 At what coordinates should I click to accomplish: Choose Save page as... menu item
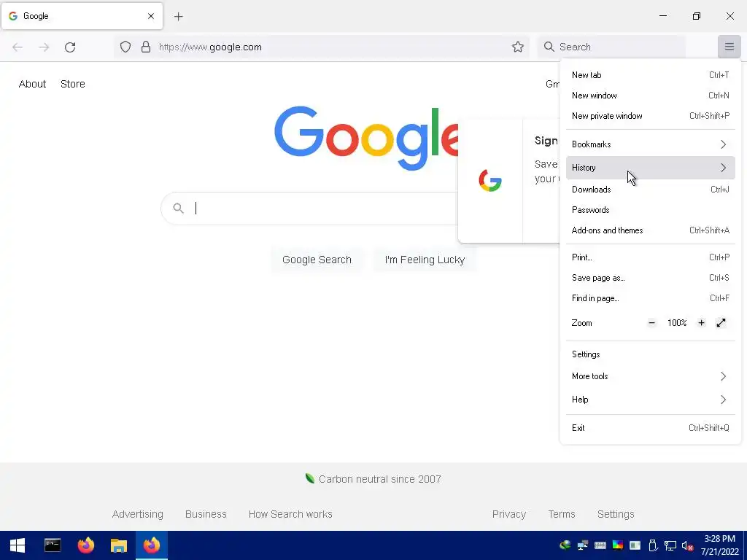(650, 278)
